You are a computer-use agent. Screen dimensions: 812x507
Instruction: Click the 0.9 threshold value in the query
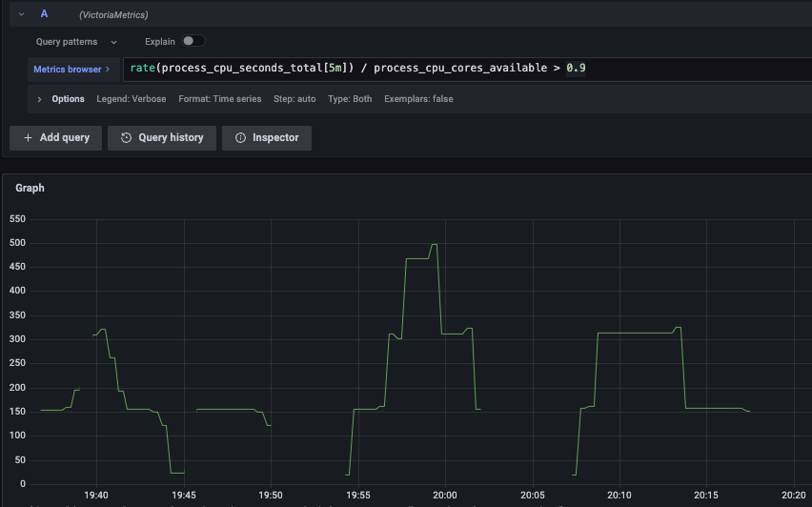576,69
